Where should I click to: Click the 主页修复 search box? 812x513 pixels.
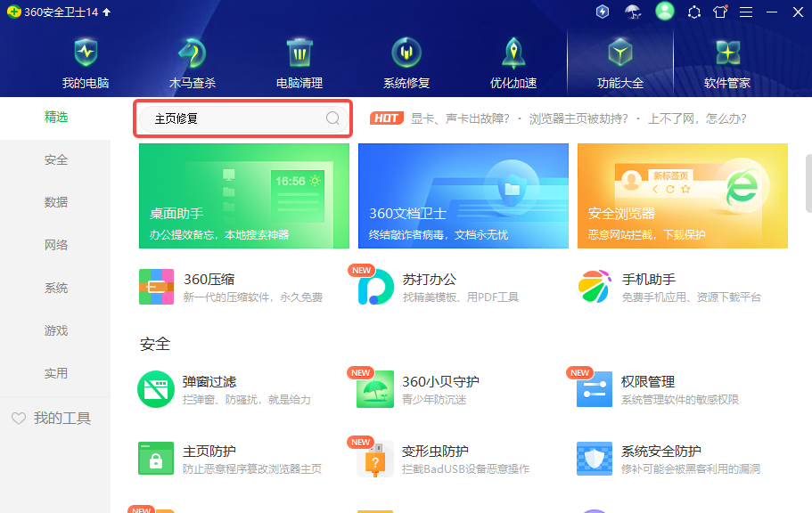tap(242, 118)
